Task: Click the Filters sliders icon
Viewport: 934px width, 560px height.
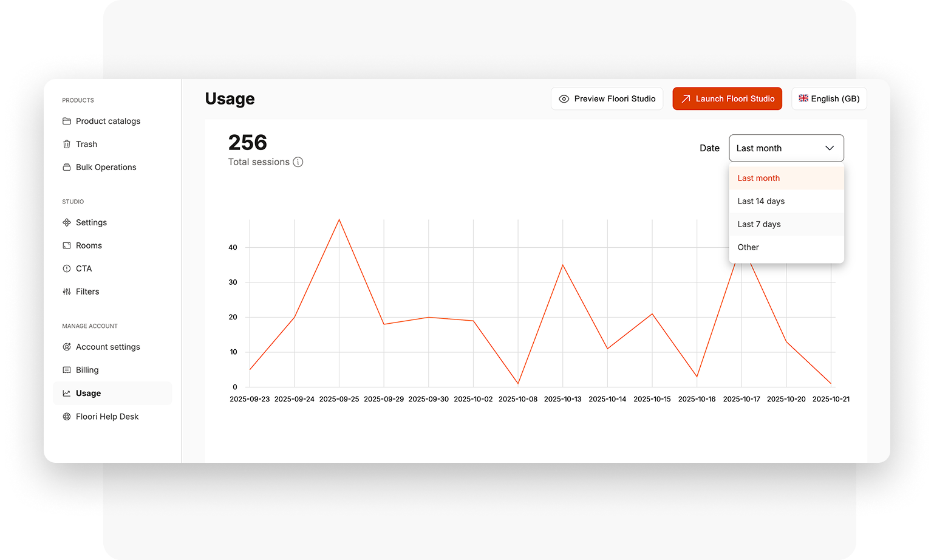Action: [67, 292]
